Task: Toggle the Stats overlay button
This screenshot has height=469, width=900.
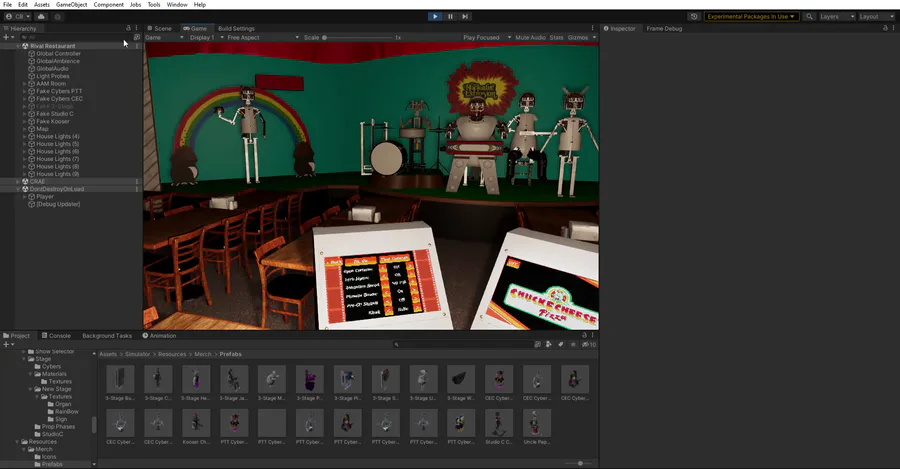Action: click(x=556, y=37)
